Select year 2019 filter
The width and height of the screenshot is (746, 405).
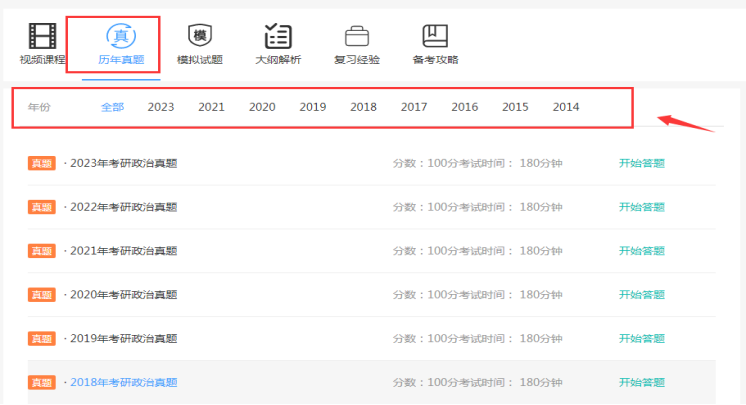click(x=313, y=107)
